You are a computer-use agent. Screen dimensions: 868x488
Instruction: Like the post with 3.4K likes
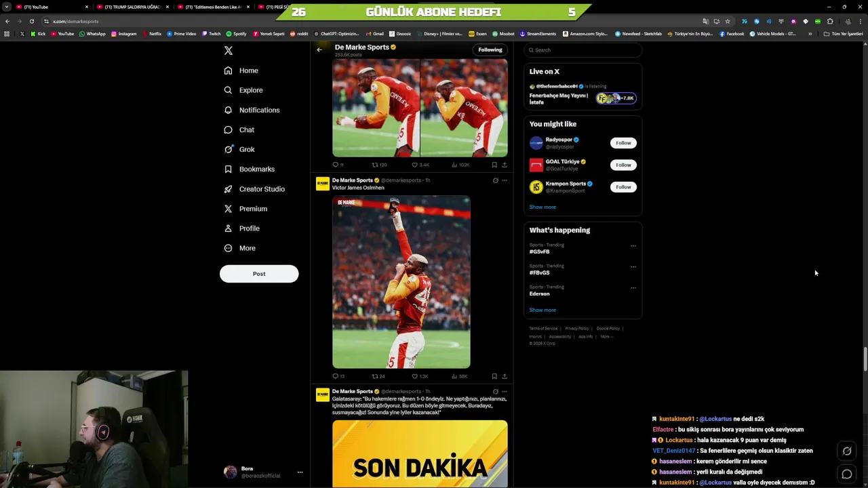420,165
